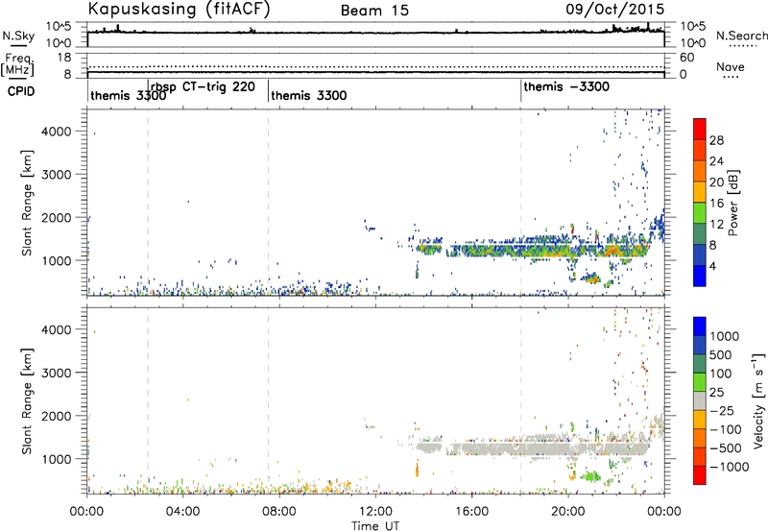768x532 pixels.
Task: Click the '4' power colorbar tick label
Action: (712, 266)
